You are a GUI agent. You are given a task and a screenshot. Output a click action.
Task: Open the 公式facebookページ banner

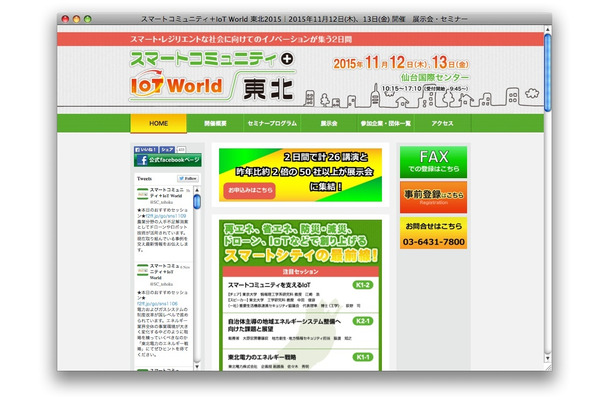168,160
